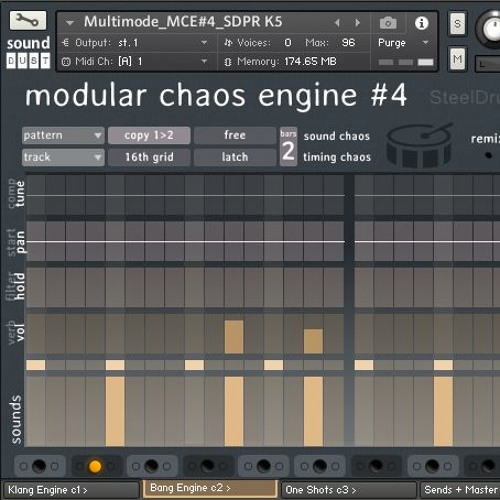
Task: Click the sounds row label
Action: coord(16,420)
